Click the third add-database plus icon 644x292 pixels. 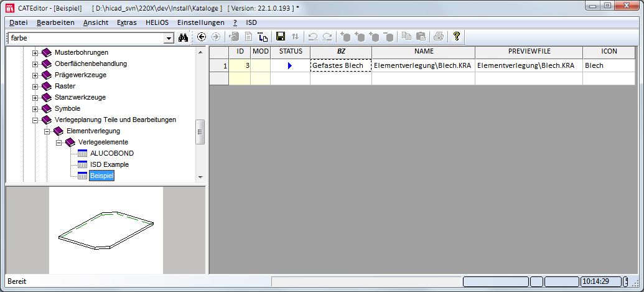point(374,37)
